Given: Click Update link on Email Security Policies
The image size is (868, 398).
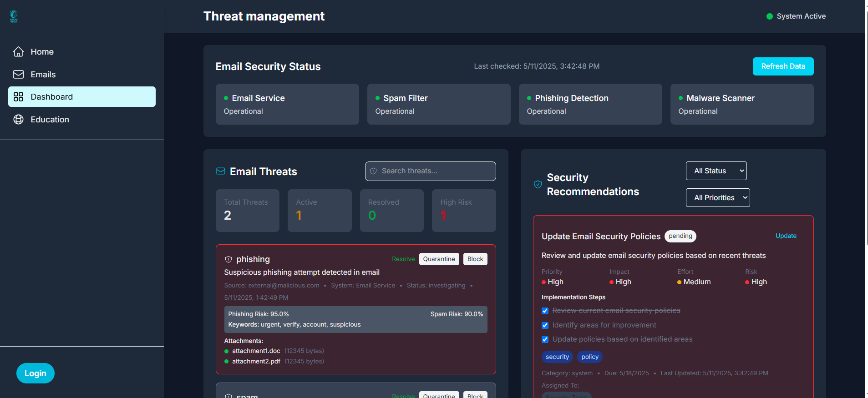Looking at the screenshot, I should tap(786, 236).
